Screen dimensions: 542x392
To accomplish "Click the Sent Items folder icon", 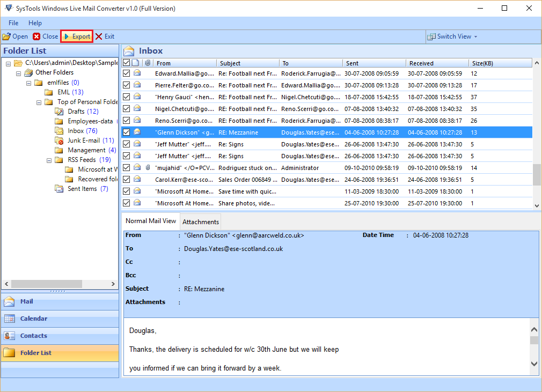I will pos(59,189).
